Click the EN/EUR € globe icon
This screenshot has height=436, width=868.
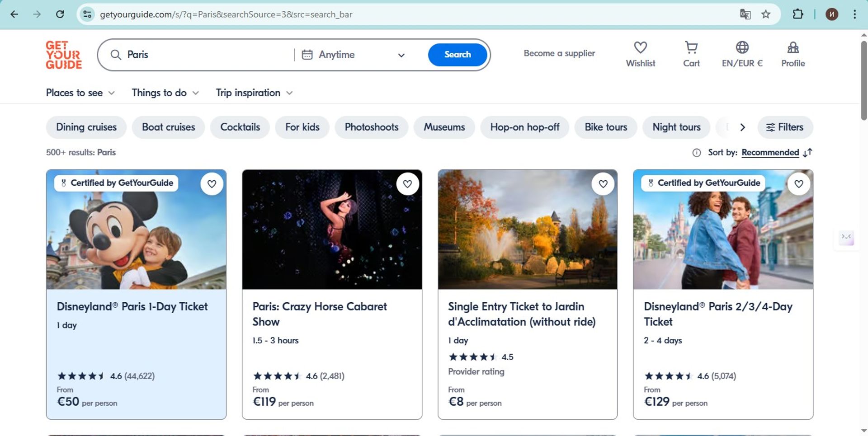tap(742, 48)
